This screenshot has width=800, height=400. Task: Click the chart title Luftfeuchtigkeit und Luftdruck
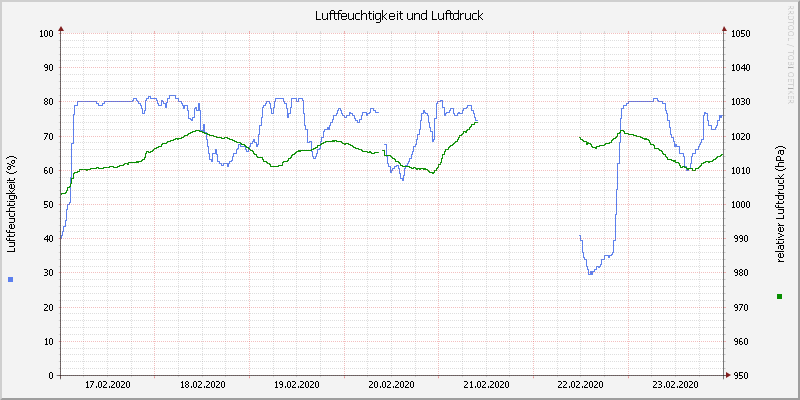pyautogui.click(x=399, y=15)
